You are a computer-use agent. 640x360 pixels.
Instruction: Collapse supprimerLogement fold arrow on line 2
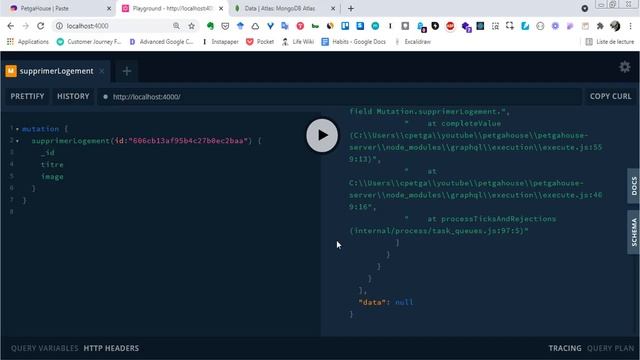tap(17, 141)
